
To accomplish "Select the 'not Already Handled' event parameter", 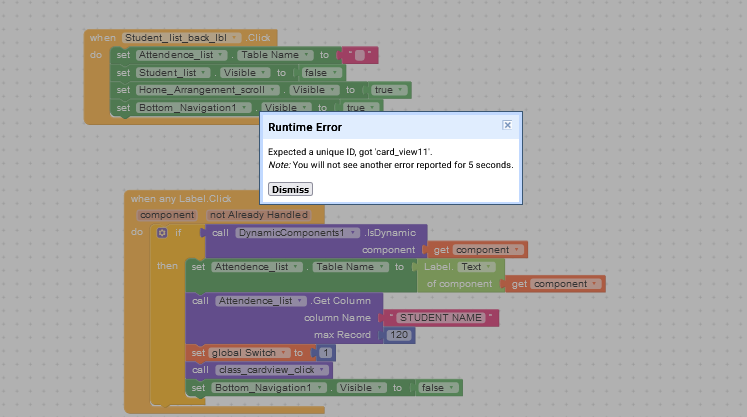I will point(259,215).
